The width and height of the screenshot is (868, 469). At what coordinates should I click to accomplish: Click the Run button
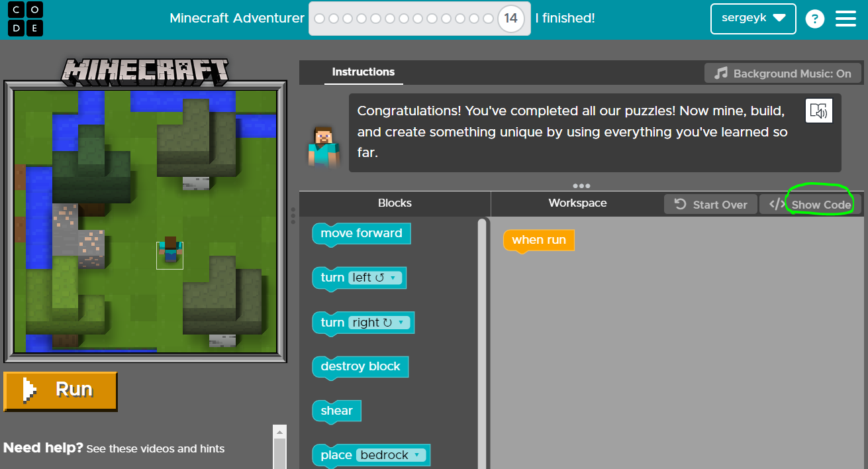pyautogui.click(x=60, y=391)
